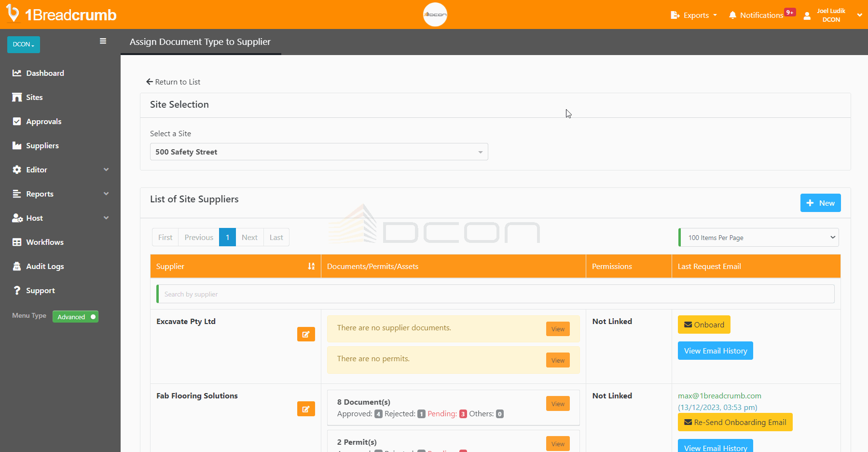Open the 500 Safety Street site dropdown
Image resolution: width=868 pixels, height=452 pixels.
pyautogui.click(x=319, y=152)
